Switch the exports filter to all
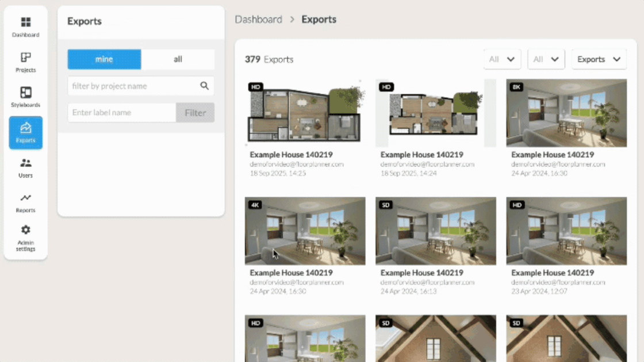The width and height of the screenshot is (644, 362). (x=178, y=59)
